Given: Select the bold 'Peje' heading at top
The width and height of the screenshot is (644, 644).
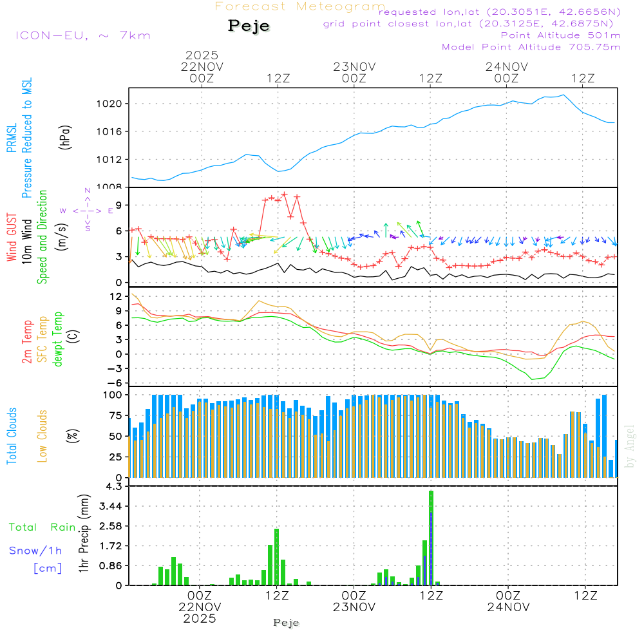Looking at the screenshot, I should [x=249, y=26].
